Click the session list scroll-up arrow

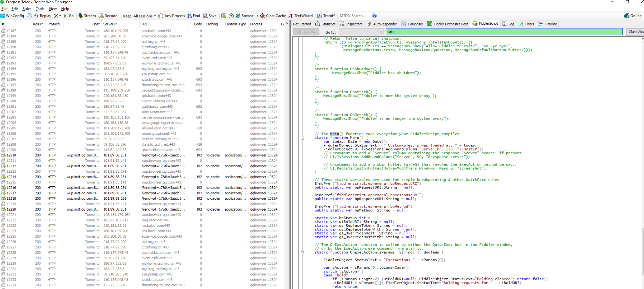point(287,23)
